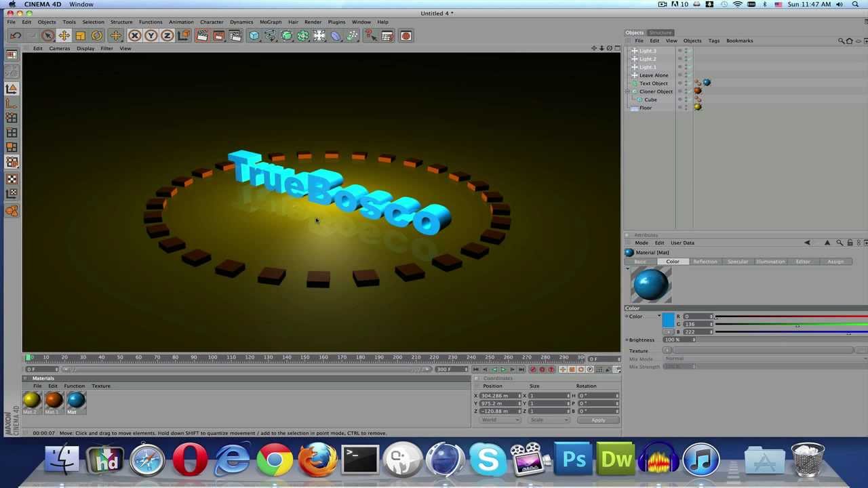
Task: Adjust the red R color slider
Action: (791, 317)
